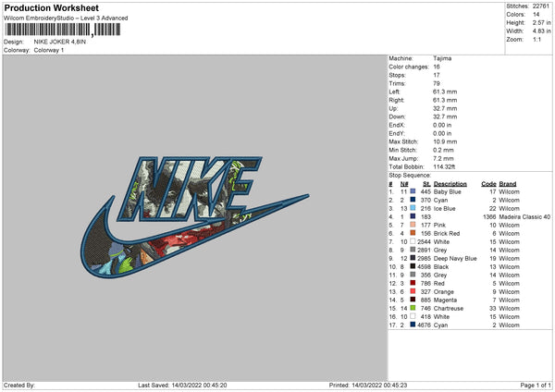Click the 'Madeira Classic 40' brand text
The image size is (555, 392).
(524, 216)
